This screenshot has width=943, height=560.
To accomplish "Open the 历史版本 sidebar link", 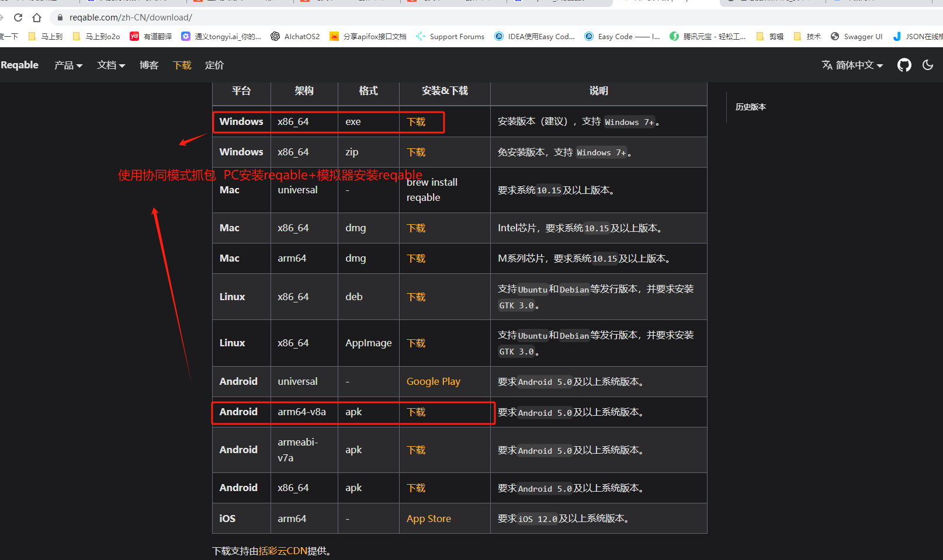I will (751, 107).
